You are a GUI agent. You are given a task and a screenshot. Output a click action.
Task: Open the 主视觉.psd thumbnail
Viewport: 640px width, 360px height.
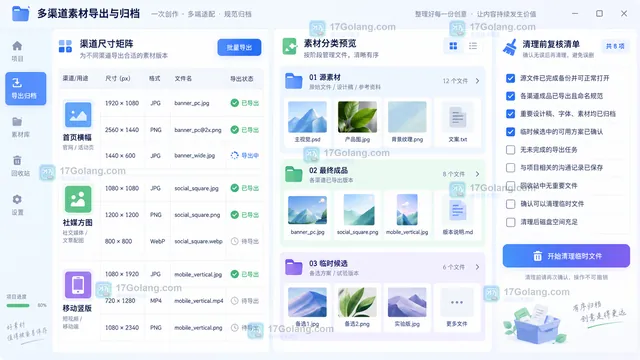tap(307, 118)
